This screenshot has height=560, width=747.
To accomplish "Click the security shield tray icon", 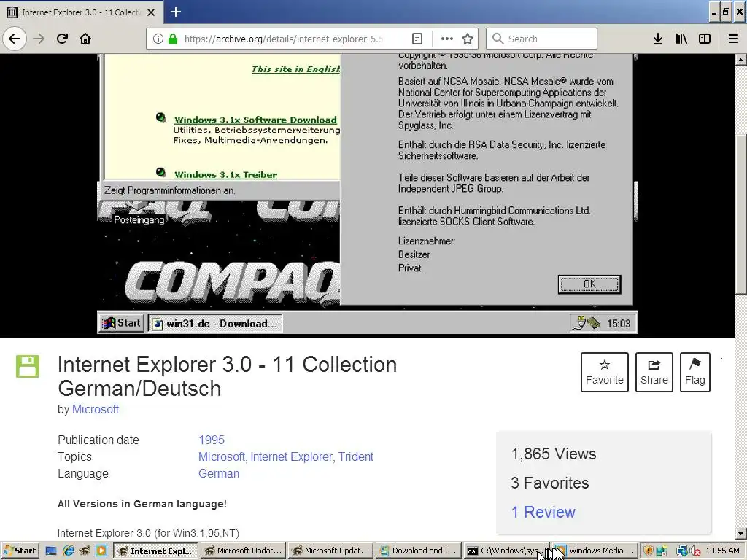I will point(648,551).
